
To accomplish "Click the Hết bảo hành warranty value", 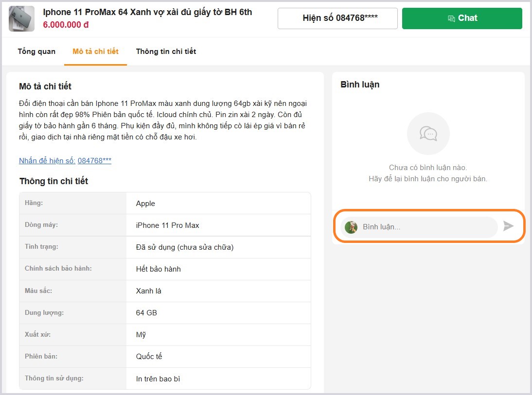I will [x=159, y=269].
